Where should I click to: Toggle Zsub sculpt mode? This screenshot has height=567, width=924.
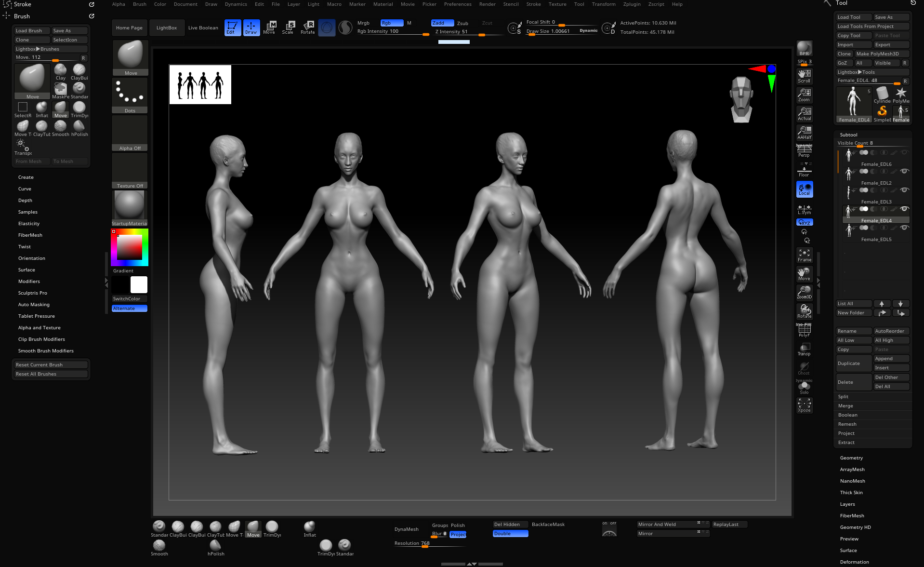tap(462, 23)
